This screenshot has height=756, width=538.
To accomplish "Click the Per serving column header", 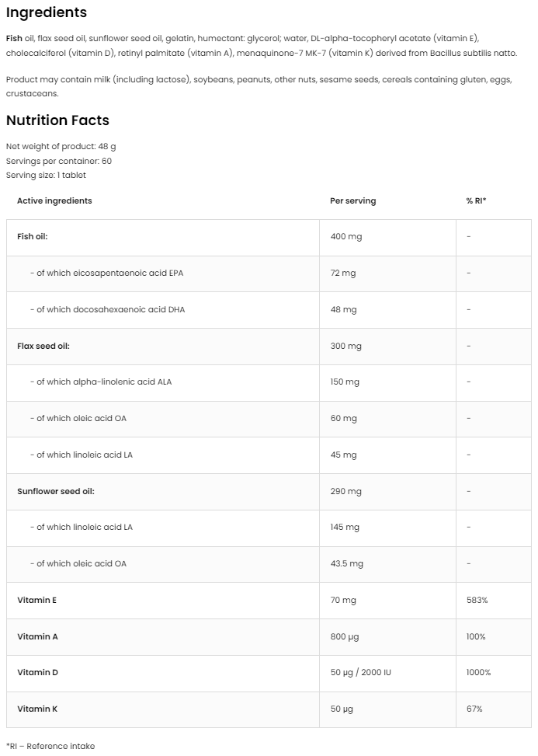I will (352, 200).
